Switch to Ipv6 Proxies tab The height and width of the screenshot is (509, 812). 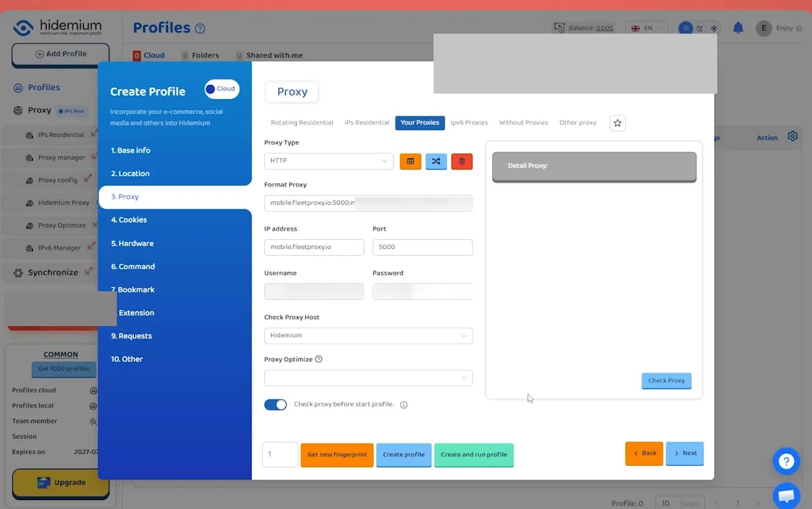point(469,123)
